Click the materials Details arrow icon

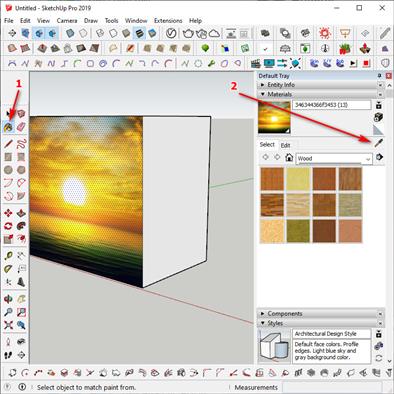pos(379,157)
